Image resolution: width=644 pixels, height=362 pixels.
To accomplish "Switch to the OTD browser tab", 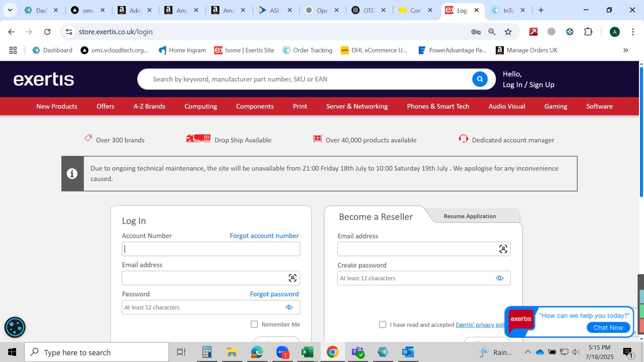I will pos(369,10).
